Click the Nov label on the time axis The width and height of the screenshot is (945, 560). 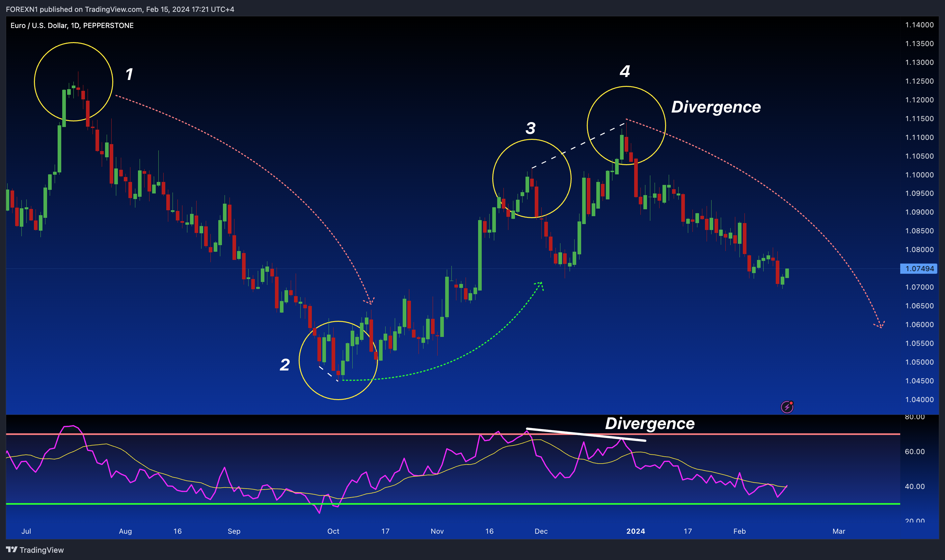[437, 531]
